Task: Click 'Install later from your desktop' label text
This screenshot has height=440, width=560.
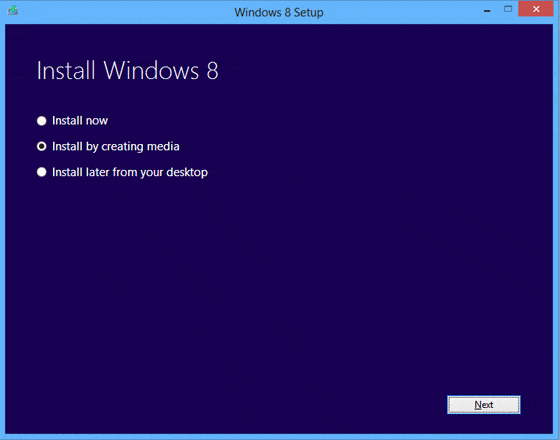Action: [x=130, y=172]
